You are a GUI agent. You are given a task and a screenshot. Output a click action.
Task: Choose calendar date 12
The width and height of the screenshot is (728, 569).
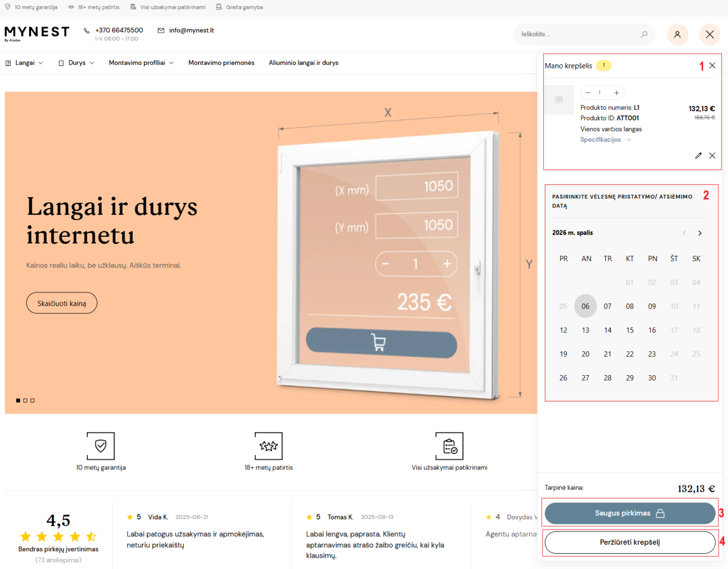pyautogui.click(x=563, y=330)
